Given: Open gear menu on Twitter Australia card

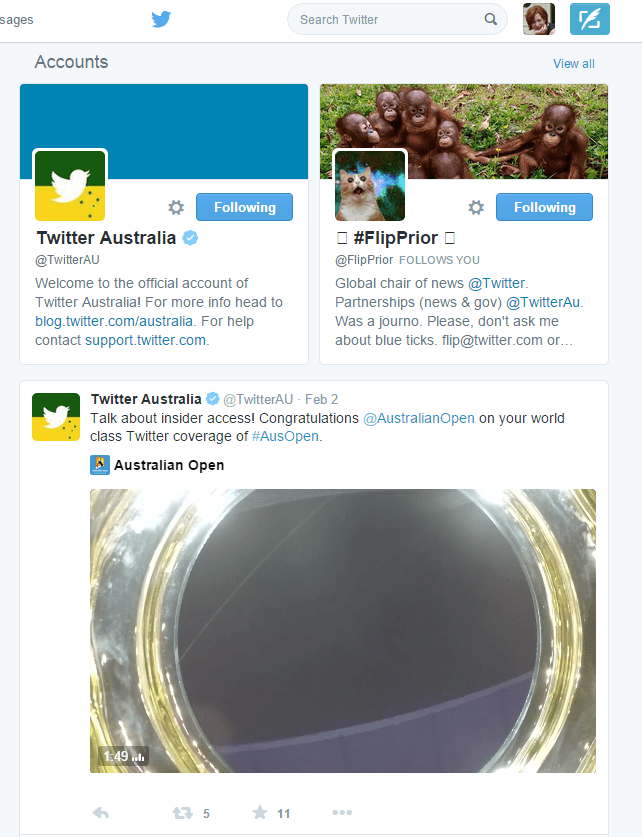Looking at the screenshot, I should pos(176,207).
